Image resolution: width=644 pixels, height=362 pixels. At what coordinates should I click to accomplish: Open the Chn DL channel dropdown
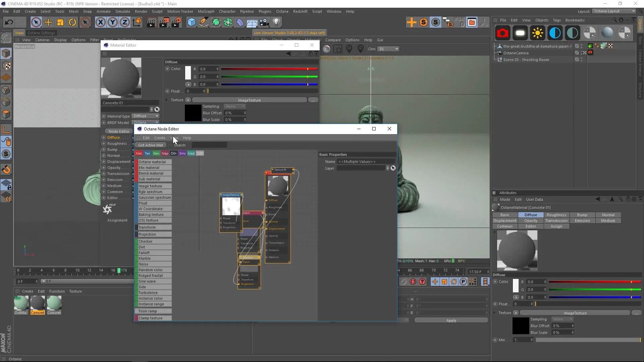tap(388, 49)
